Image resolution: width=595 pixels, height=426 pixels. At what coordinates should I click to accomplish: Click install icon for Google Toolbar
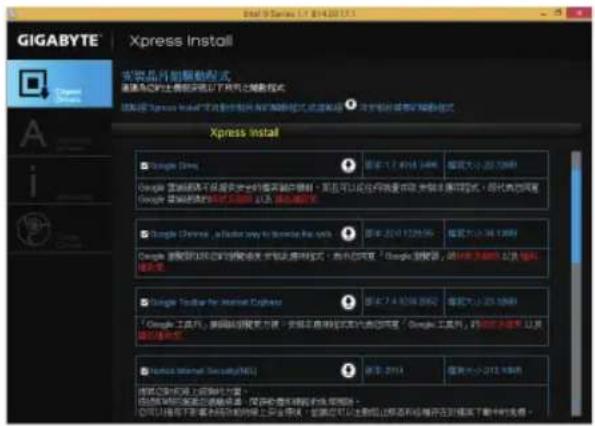348,302
